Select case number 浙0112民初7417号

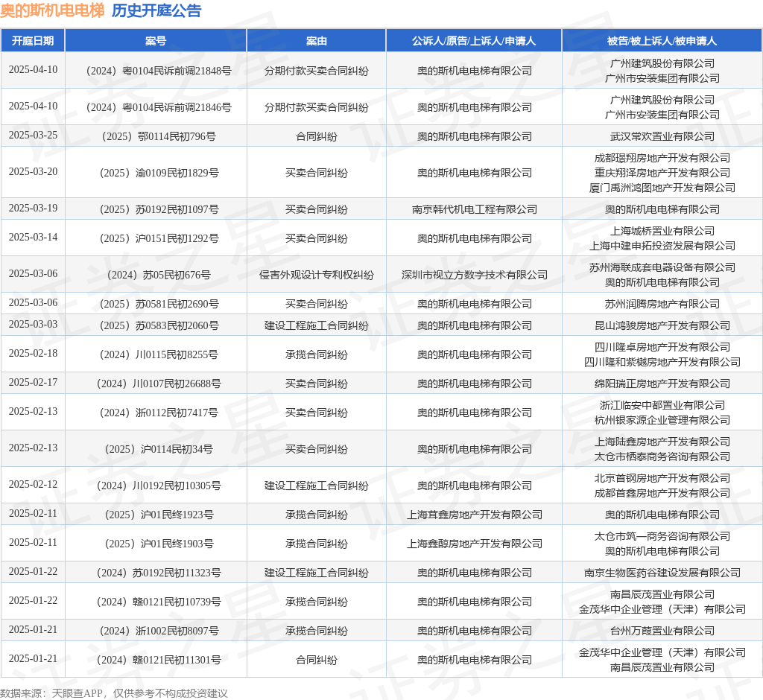[x=159, y=413]
